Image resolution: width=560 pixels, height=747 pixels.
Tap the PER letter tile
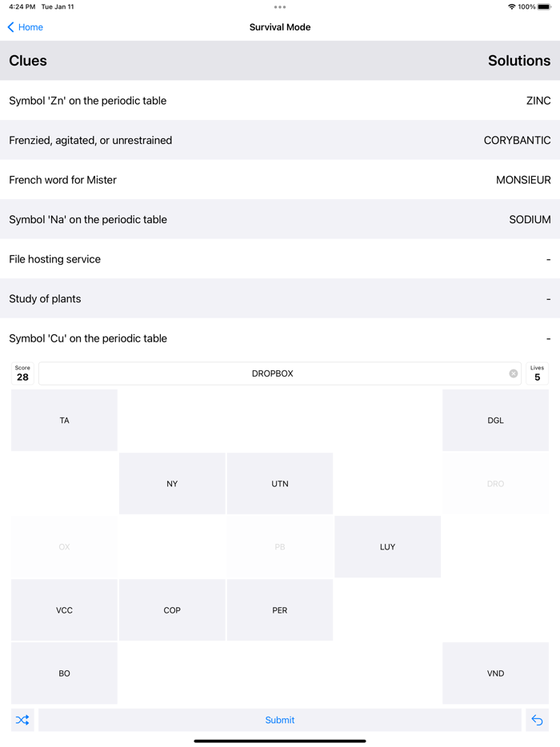280,609
